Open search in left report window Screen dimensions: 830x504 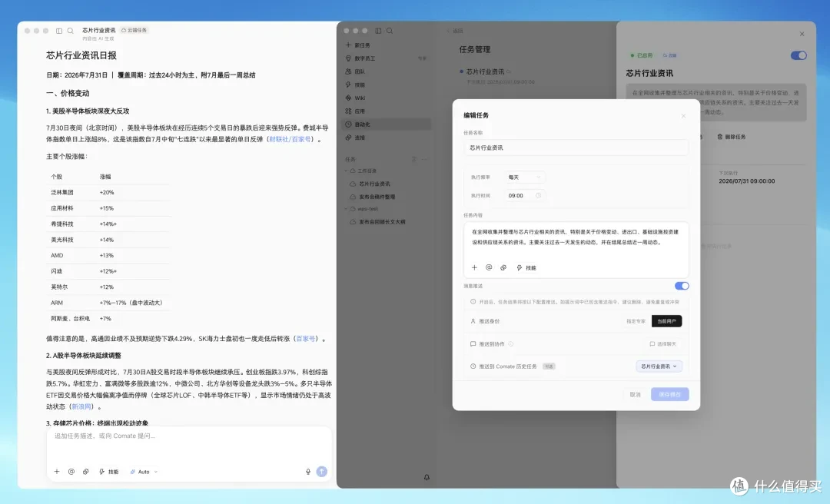[x=70, y=31]
